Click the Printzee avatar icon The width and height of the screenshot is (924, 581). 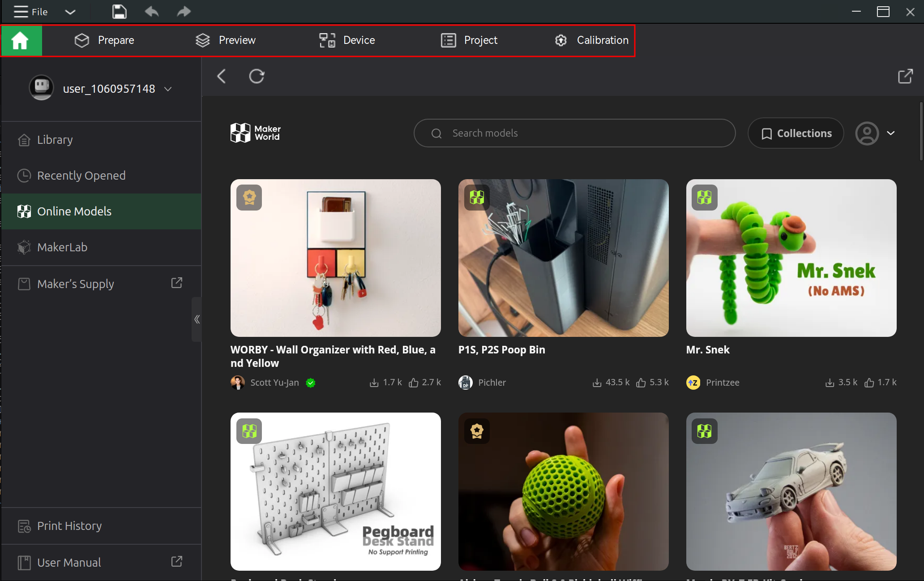point(693,383)
